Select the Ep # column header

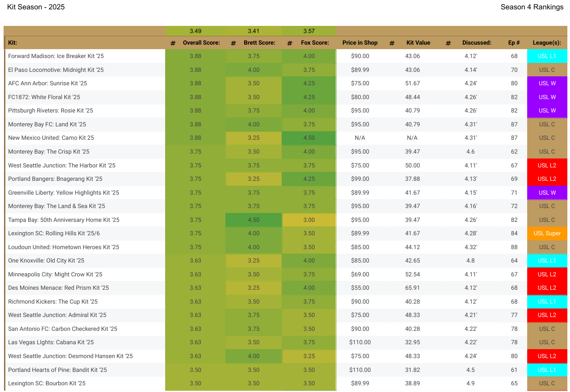[514, 43]
